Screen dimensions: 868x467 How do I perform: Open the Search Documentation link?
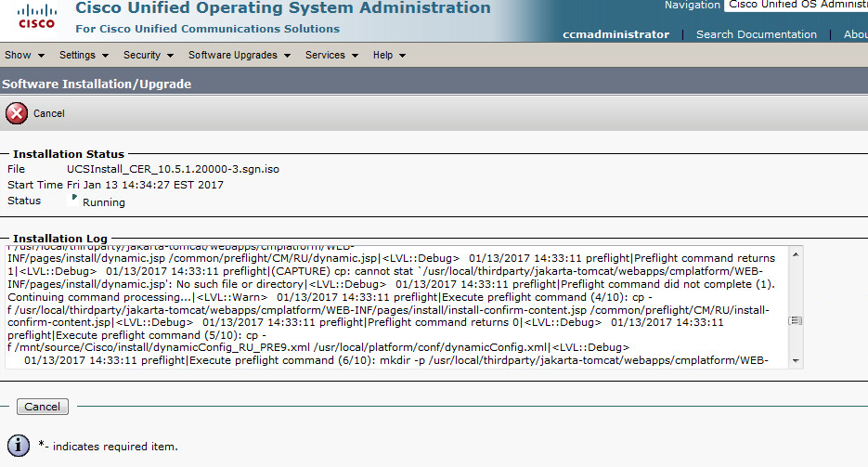[757, 34]
